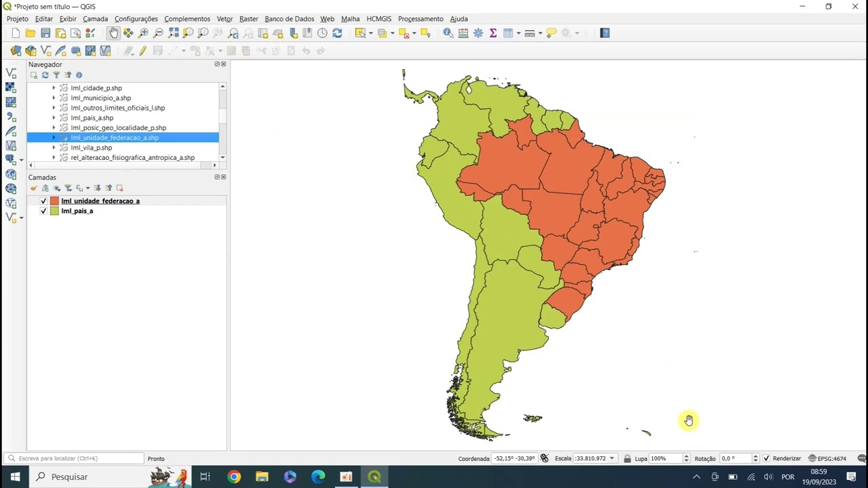The image size is (868, 488).
Task: Expand lml_posic_geo_localidade_p.shp item
Action: pos(54,128)
